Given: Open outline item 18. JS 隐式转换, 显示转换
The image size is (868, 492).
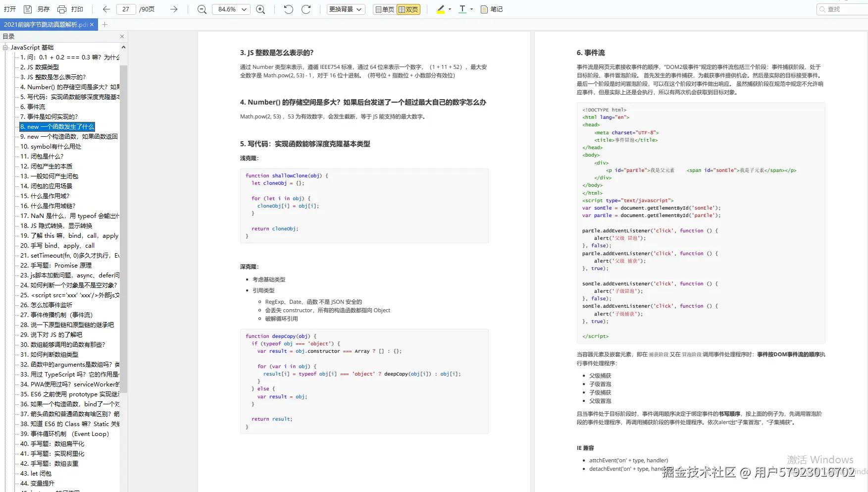Looking at the screenshot, I should [56, 225].
